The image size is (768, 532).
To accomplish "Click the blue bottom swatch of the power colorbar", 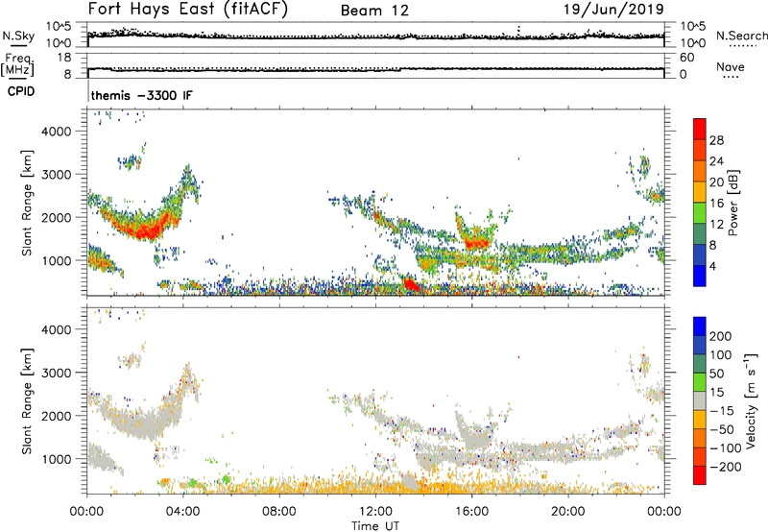I will pos(700,276).
